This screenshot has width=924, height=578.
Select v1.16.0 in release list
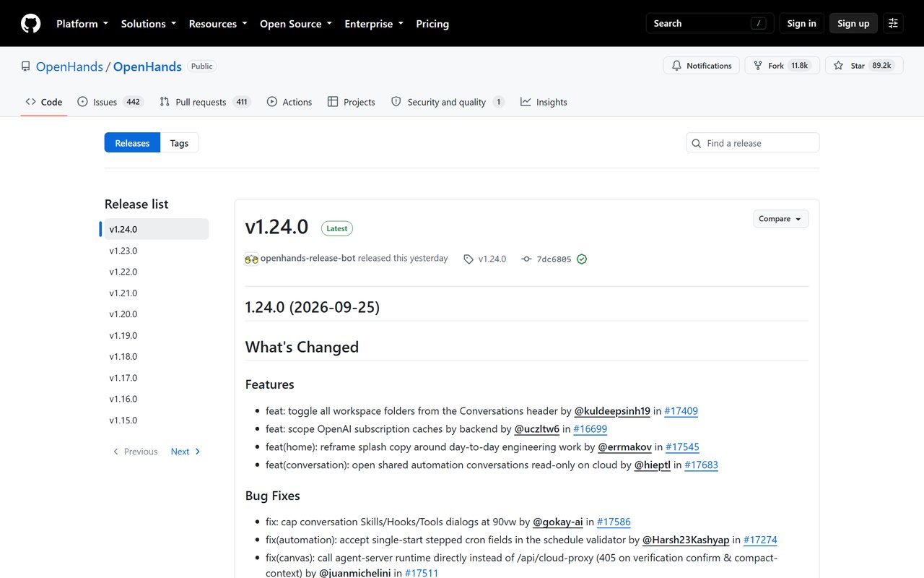pos(157,399)
